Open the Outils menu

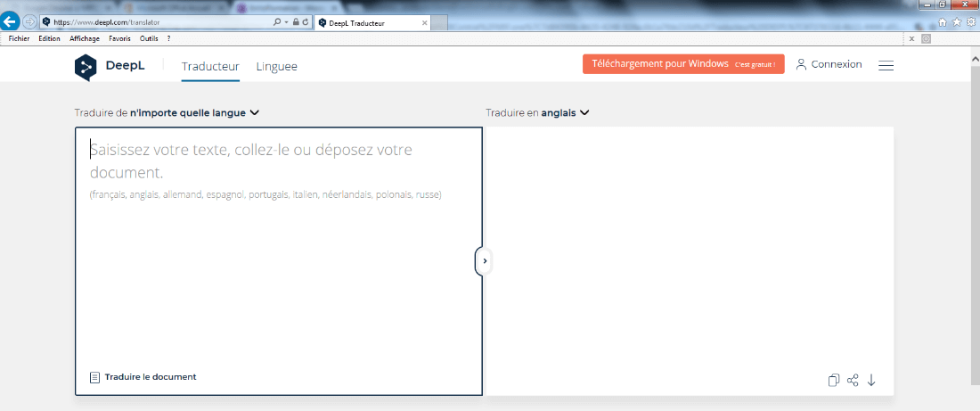(149, 38)
